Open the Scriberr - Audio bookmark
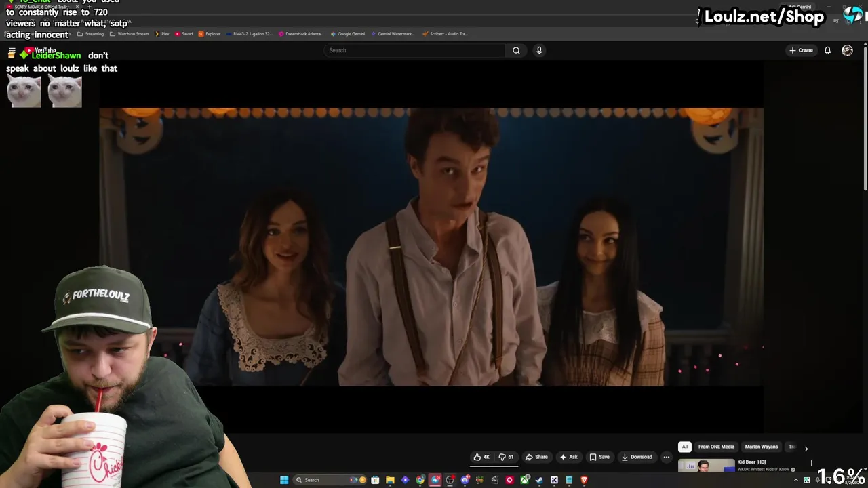868x488 pixels. pos(445,34)
